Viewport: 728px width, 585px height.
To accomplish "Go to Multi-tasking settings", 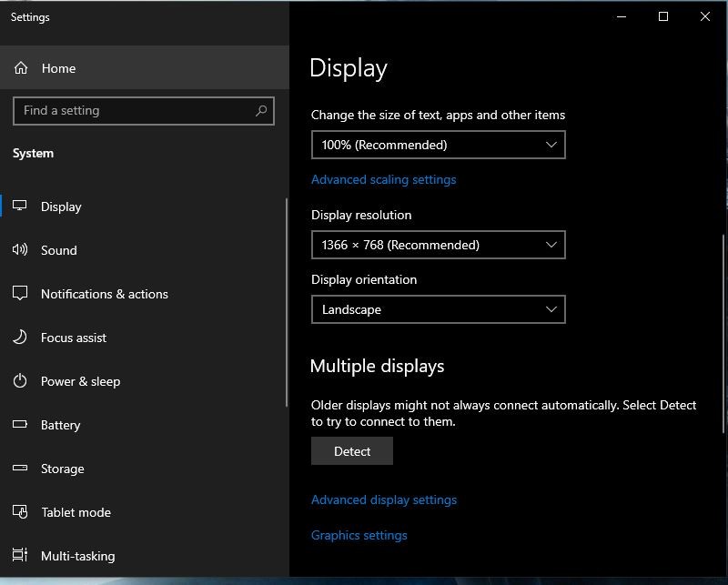I will [x=77, y=556].
